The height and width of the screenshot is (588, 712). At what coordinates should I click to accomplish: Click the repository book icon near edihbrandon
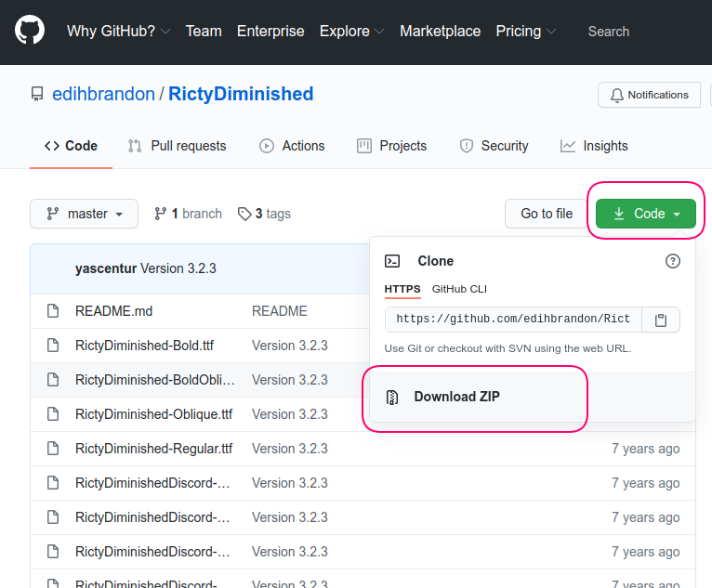[37, 94]
